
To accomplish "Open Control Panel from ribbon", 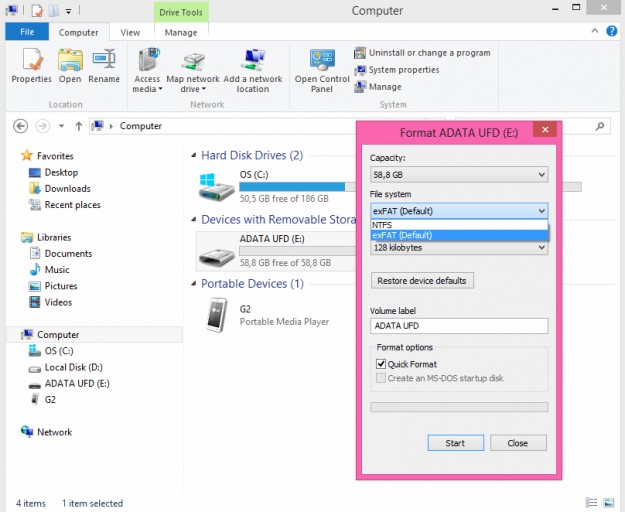I will 321,64.
